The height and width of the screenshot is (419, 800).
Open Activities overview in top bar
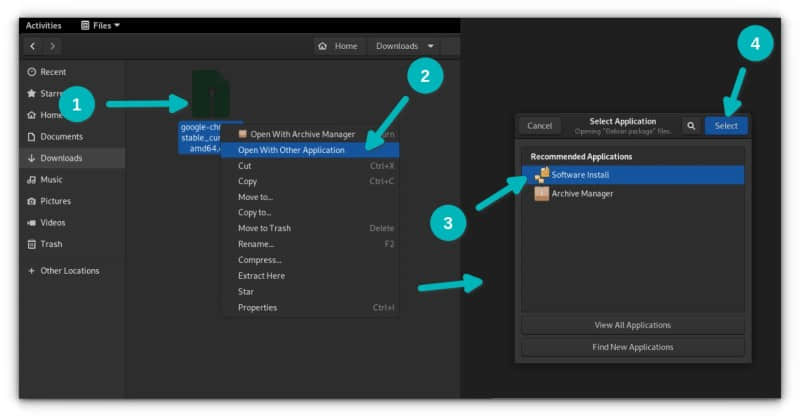click(43, 25)
